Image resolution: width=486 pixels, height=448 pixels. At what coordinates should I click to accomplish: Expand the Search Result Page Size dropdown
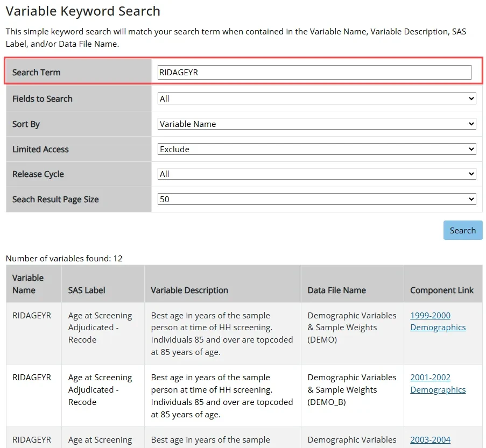[316, 199]
